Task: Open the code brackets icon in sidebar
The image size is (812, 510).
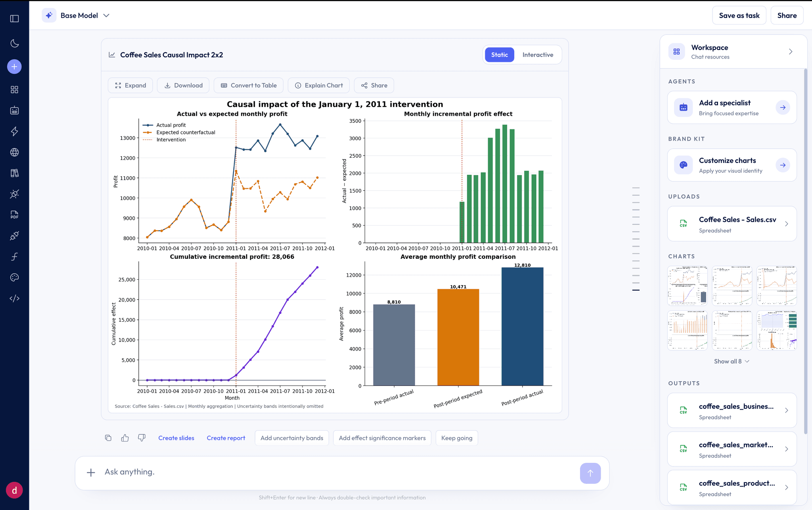Action: (x=15, y=298)
